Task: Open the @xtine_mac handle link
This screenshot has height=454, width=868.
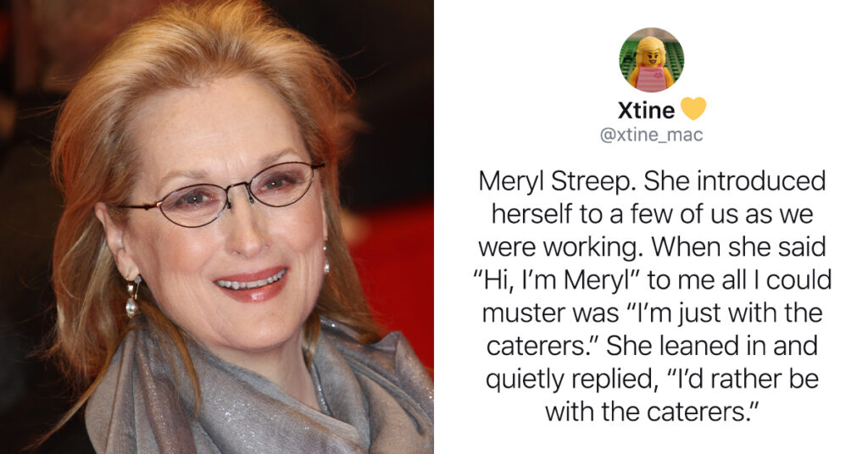Action: pos(651,135)
